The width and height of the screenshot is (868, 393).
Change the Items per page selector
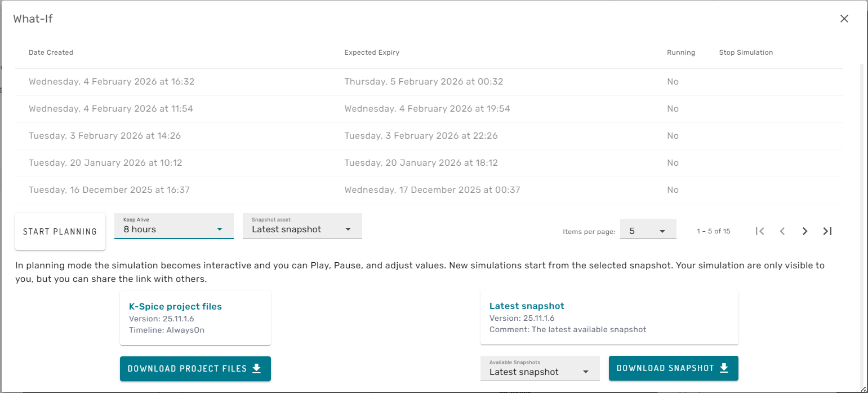(x=648, y=231)
